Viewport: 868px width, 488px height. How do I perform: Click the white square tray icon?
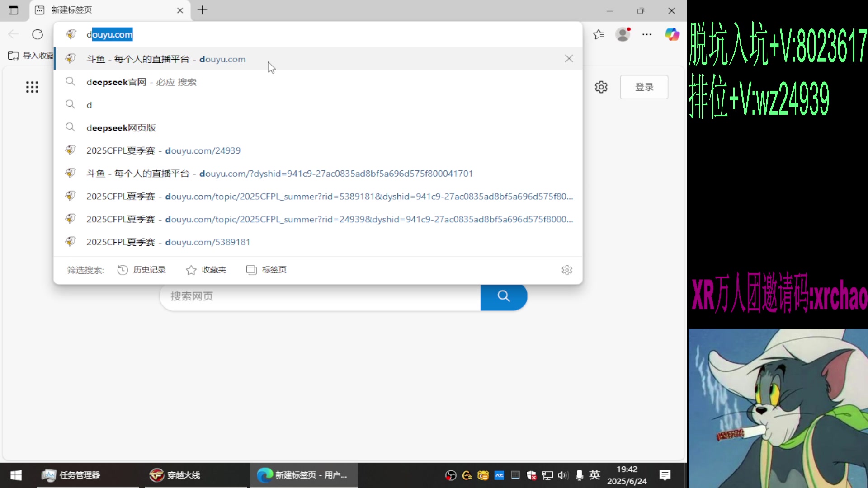click(515, 475)
